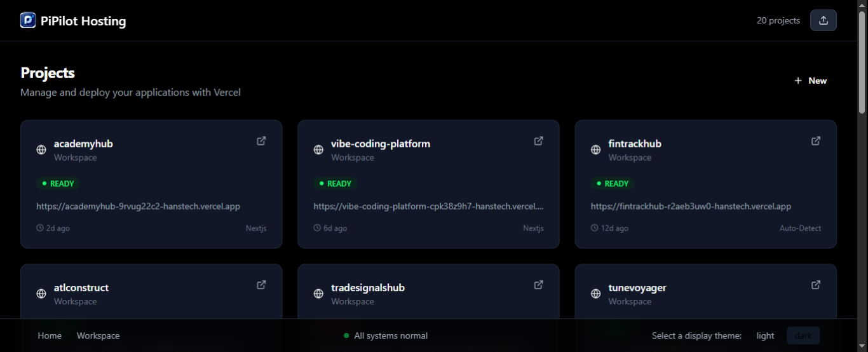Click the globe icon beside vibe-coding-platform
The image size is (868, 352).
[318, 150]
